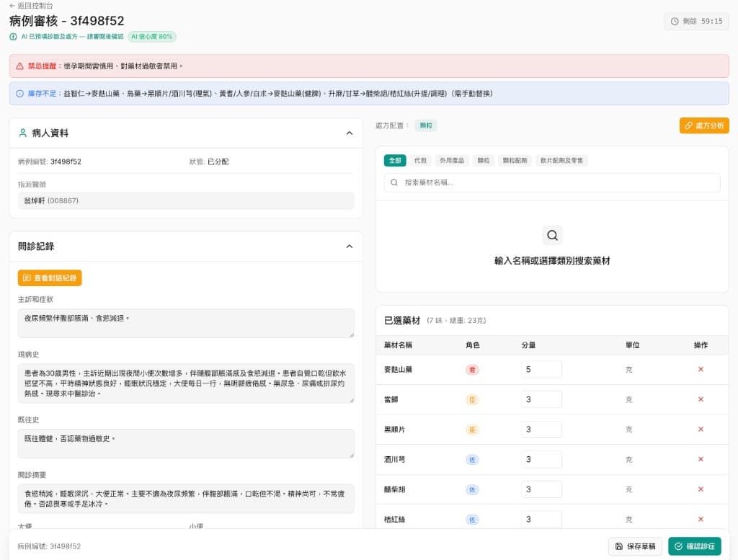Click the red warning triangle in 禁忌提醒

pos(19,66)
